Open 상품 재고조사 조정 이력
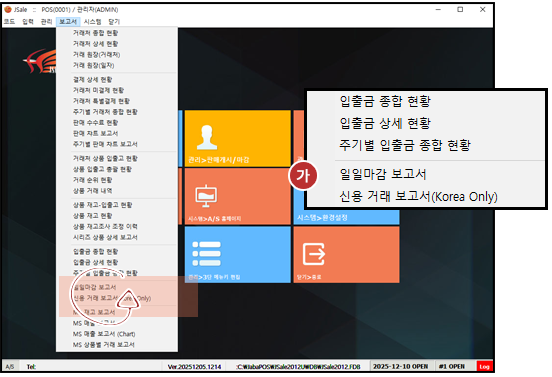The width and height of the screenshot is (552, 377). coord(105,227)
